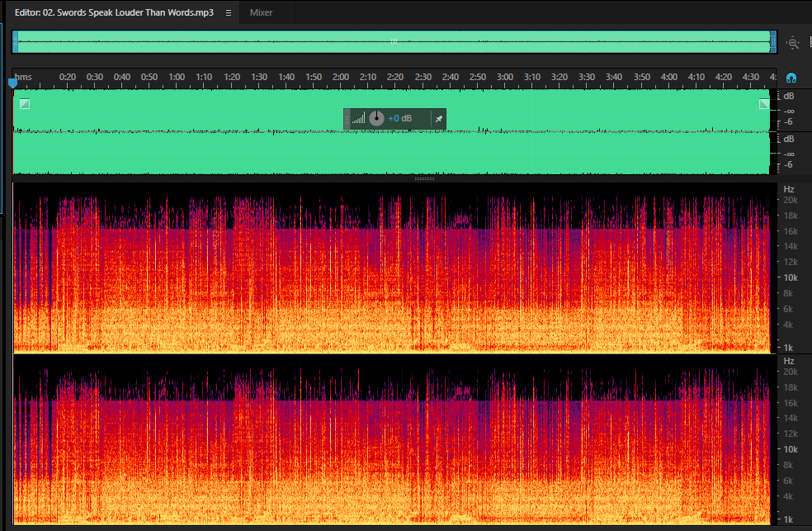This screenshot has height=531, width=812.
Task: Click the upper spectrogram Hz label
Action: [789, 190]
